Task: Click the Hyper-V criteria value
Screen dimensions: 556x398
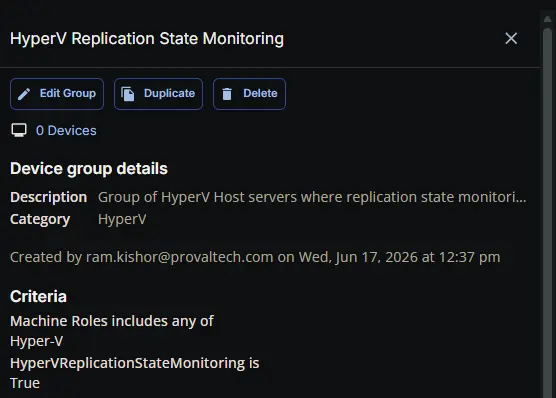Action: tap(37, 341)
